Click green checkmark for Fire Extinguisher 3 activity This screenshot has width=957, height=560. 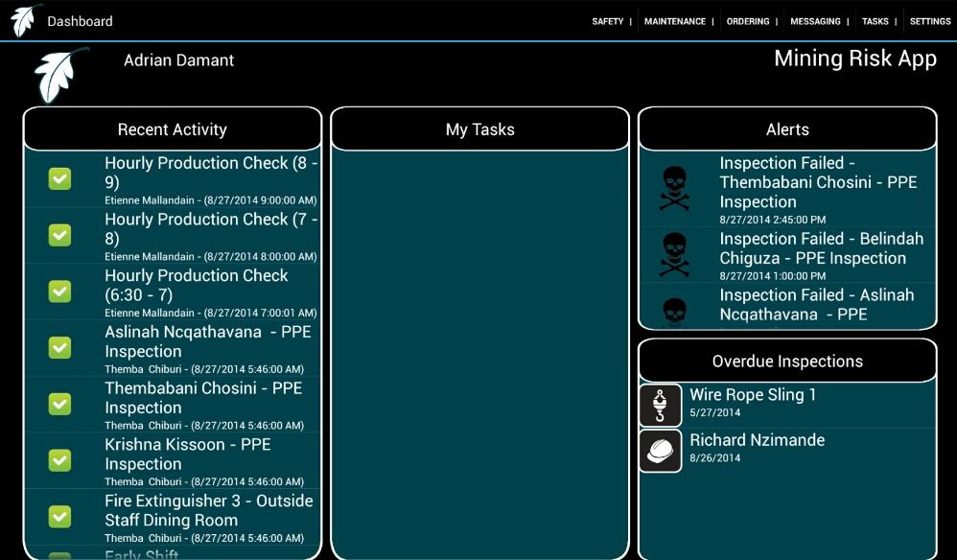[x=59, y=517]
